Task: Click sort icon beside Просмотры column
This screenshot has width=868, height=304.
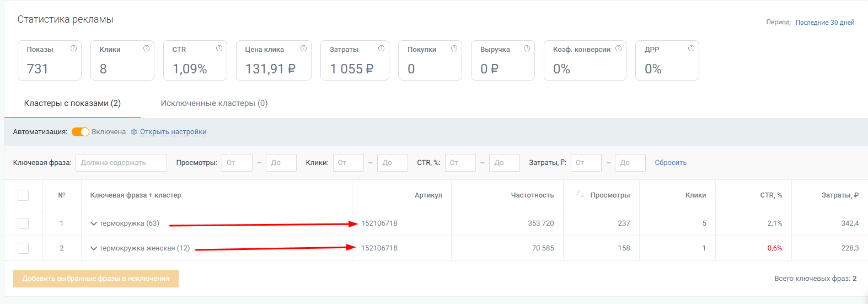Action: point(580,194)
